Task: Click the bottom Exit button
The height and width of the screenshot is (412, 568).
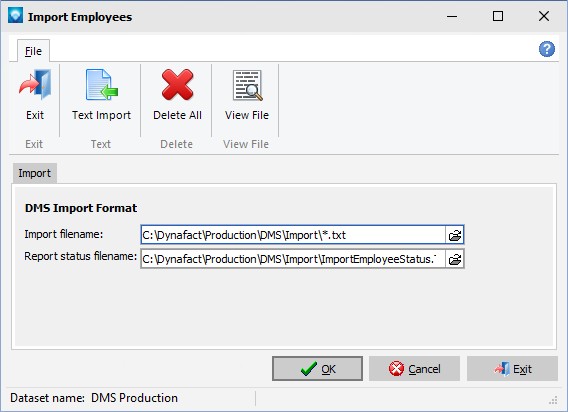Action: tap(512, 369)
